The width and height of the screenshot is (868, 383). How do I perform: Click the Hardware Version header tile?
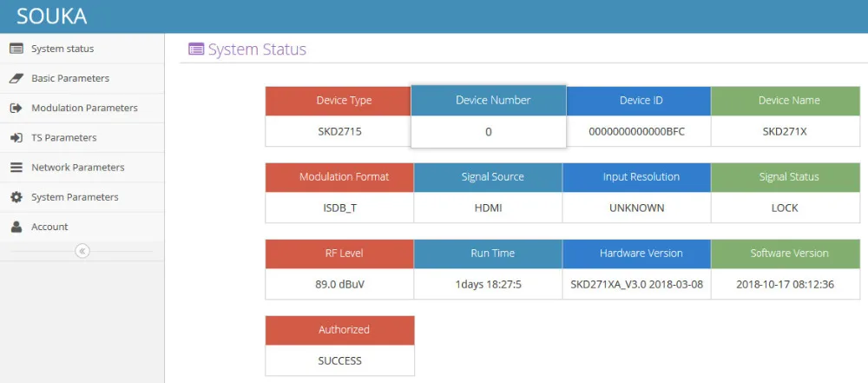click(636, 254)
